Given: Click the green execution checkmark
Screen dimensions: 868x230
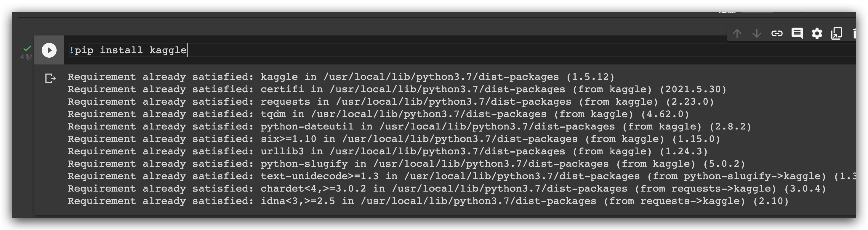Looking at the screenshot, I should (x=27, y=48).
